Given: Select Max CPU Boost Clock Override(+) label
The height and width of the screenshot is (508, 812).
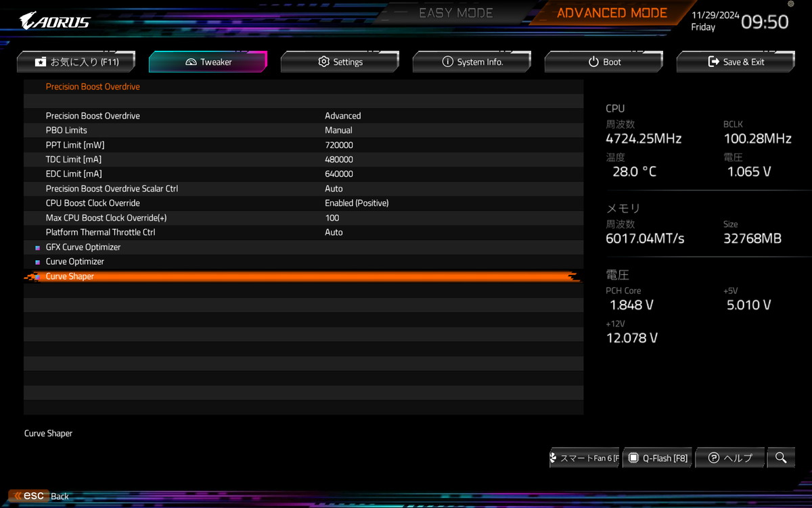Looking at the screenshot, I should pyautogui.click(x=106, y=217).
